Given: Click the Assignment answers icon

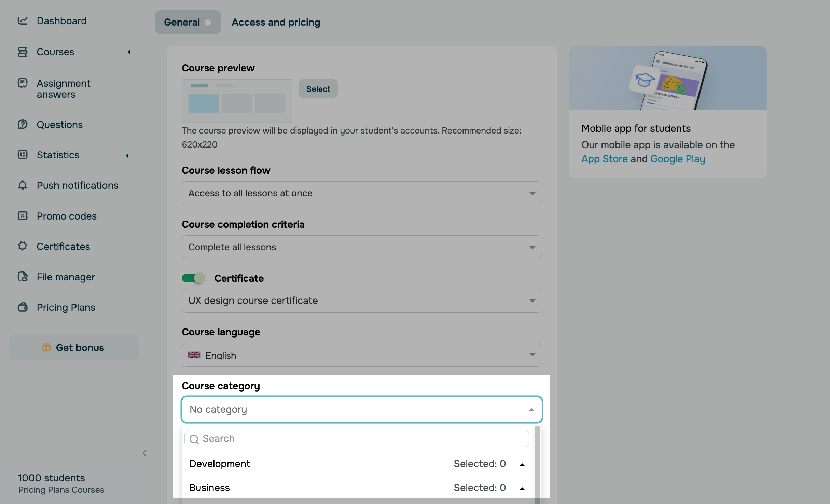Looking at the screenshot, I should pos(23,83).
